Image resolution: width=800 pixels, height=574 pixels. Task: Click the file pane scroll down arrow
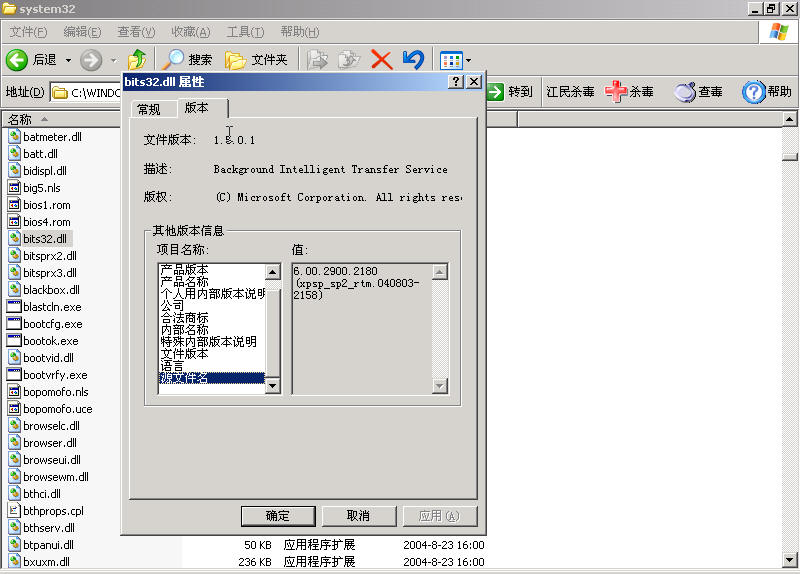pos(789,559)
